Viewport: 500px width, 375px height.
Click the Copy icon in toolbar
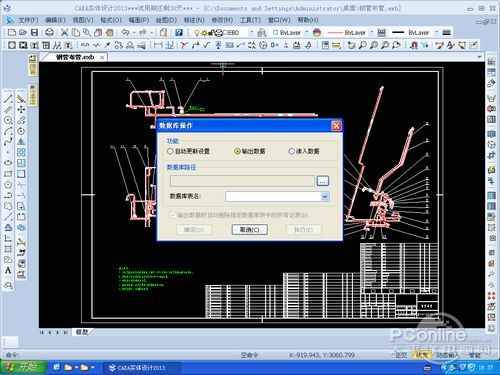(76, 33)
